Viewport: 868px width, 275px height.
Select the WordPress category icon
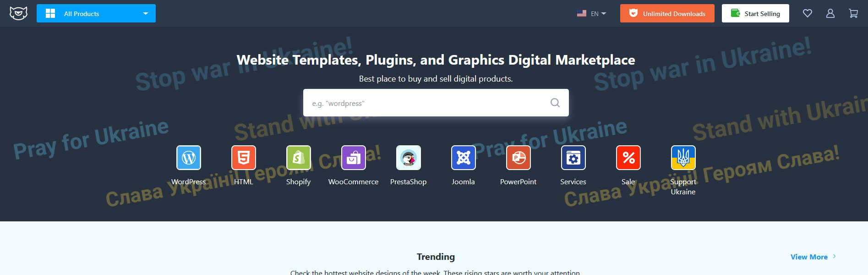[189, 158]
